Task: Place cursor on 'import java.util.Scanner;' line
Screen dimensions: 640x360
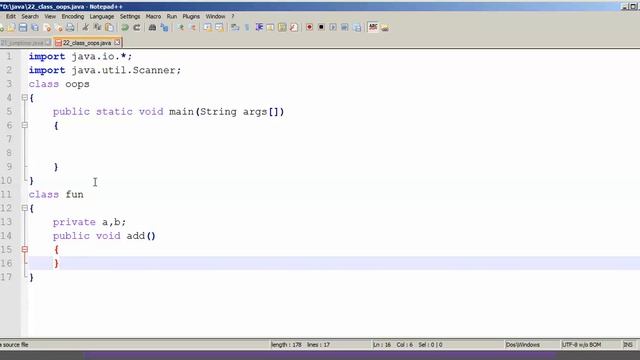Action: pyautogui.click(x=104, y=70)
